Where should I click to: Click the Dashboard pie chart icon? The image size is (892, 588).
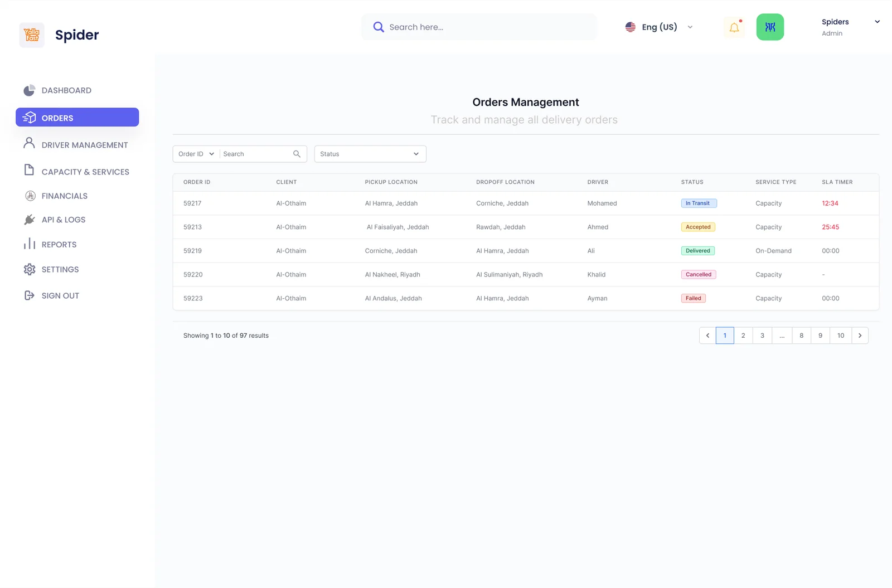[x=30, y=90]
